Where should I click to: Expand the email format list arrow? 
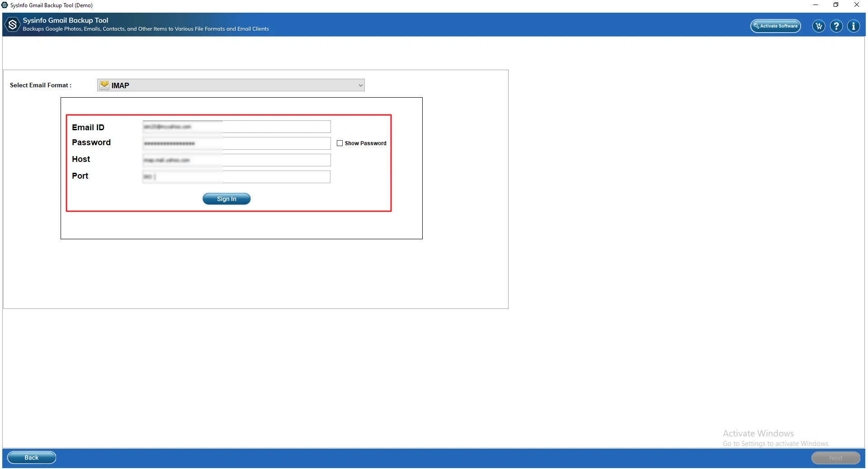point(359,85)
